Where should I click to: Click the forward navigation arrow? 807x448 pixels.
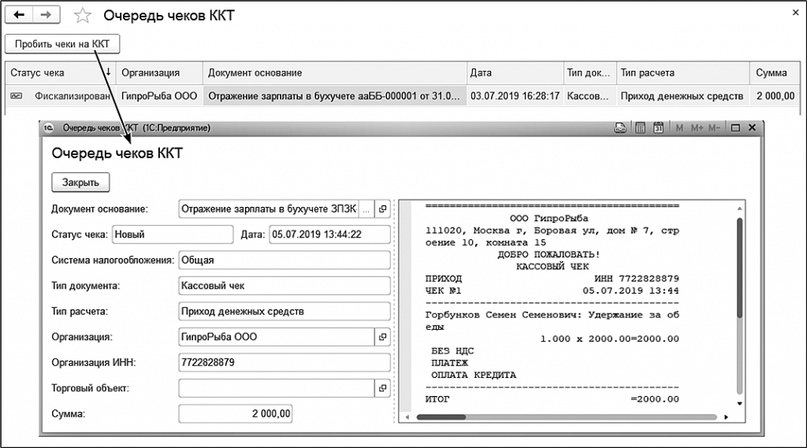tap(47, 15)
